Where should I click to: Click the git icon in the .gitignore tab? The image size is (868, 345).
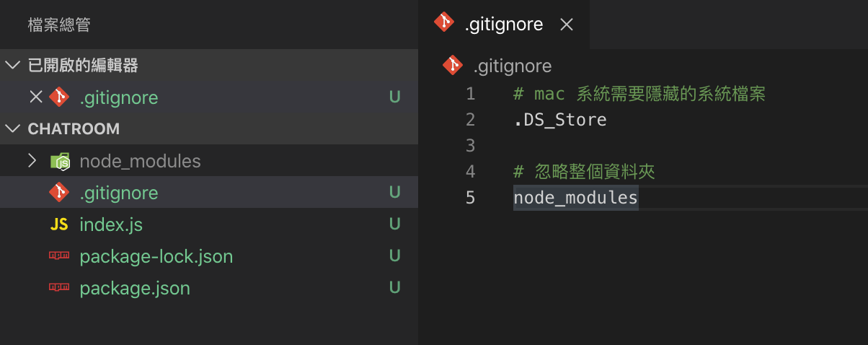pos(443,24)
